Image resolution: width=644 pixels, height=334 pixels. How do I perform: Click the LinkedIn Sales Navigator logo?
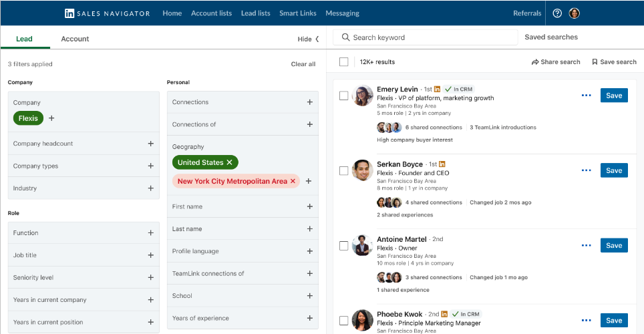107,13
